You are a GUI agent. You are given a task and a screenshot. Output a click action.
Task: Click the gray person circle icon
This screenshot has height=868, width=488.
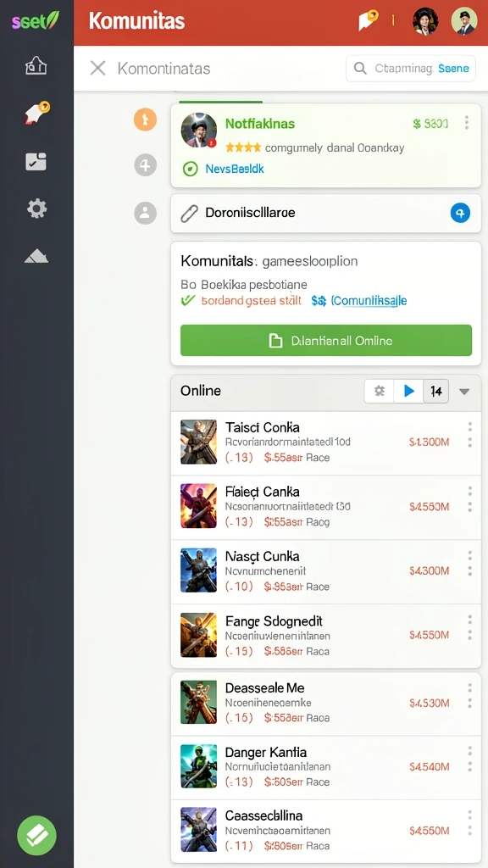coord(145,213)
